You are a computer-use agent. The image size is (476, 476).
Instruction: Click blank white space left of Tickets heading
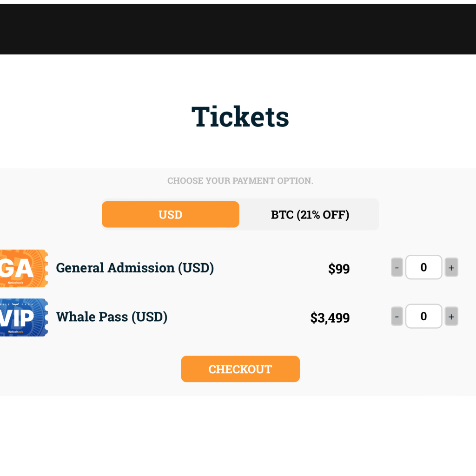click(x=93, y=116)
